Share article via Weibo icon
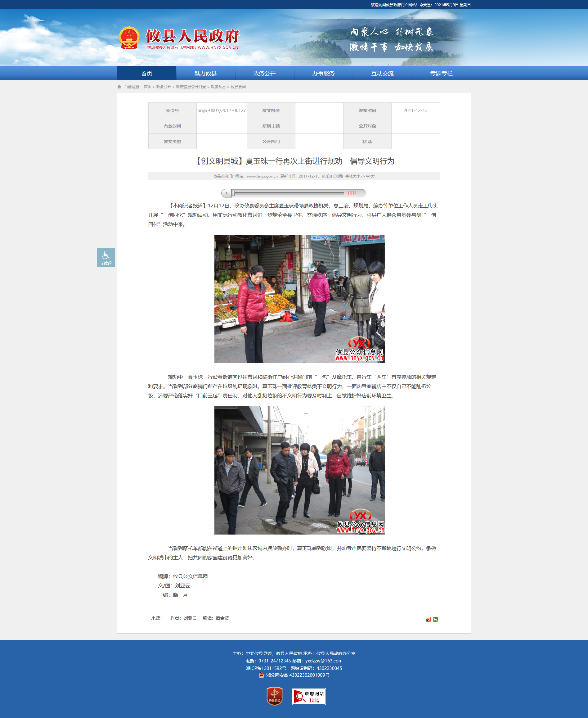The width and height of the screenshot is (588, 718). [x=428, y=619]
